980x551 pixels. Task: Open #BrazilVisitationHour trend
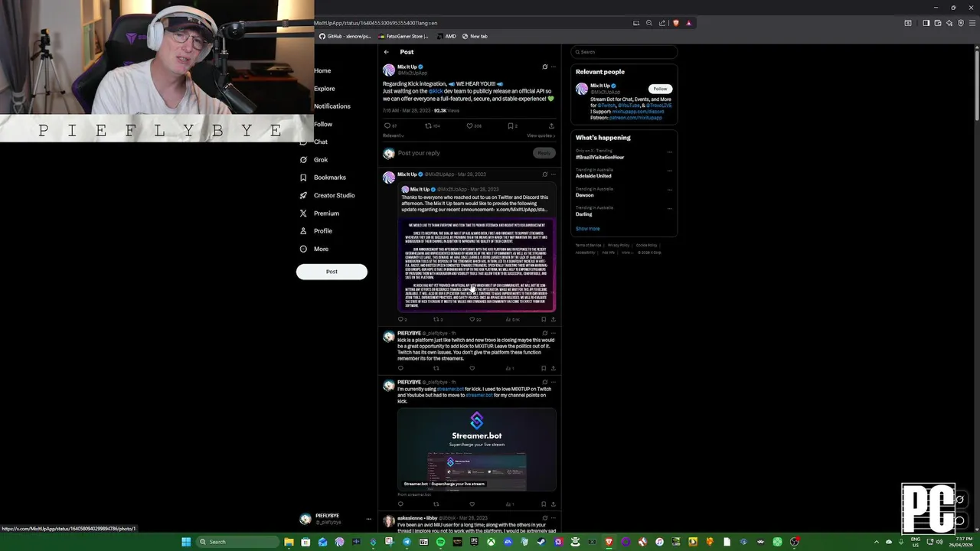[600, 157]
